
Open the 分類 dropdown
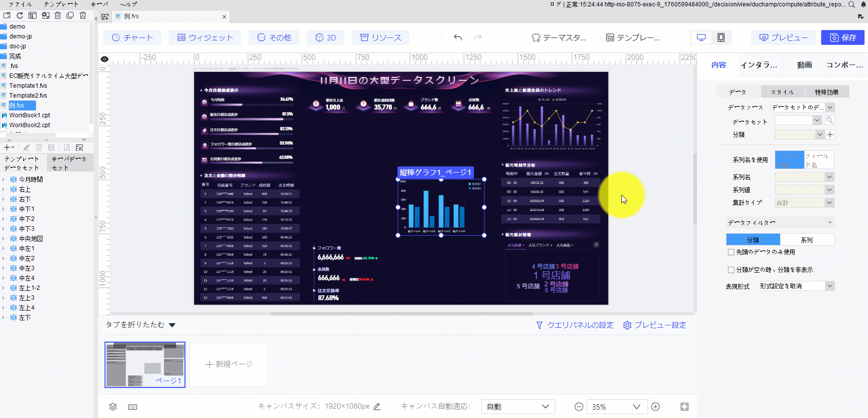[799, 135]
